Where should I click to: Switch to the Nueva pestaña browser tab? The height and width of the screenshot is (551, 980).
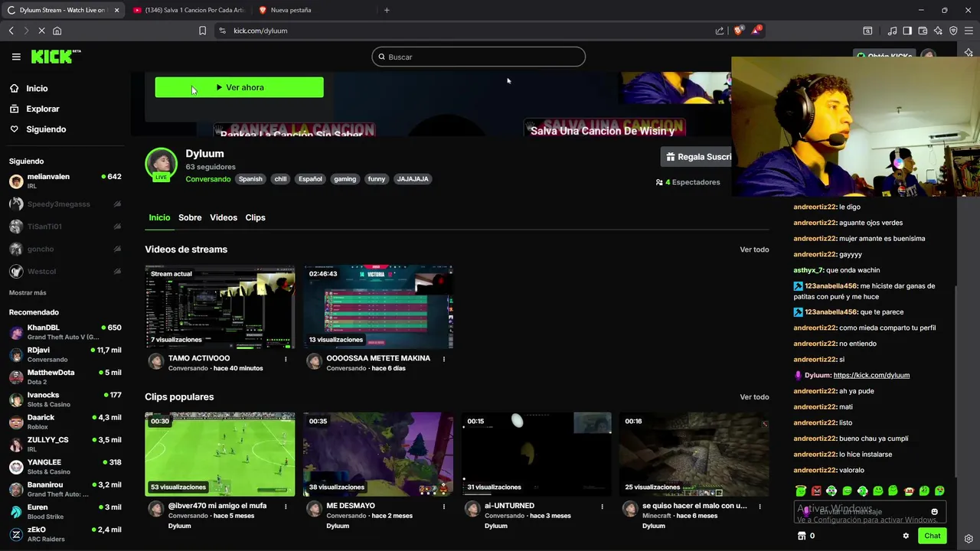[x=314, y=10]
